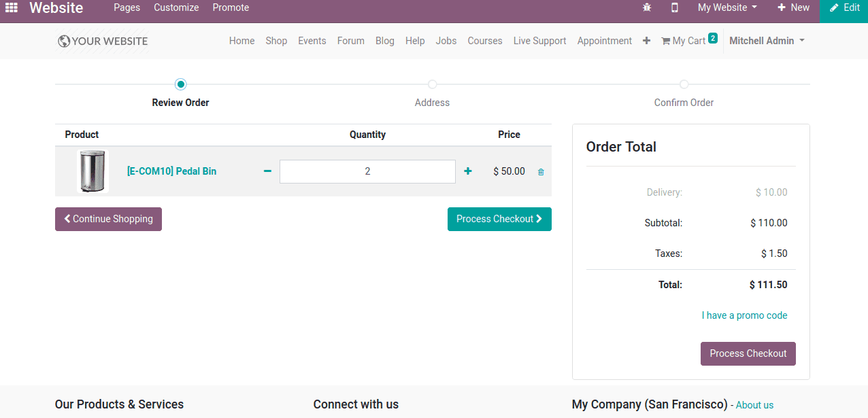Expand the Promote menu
The width and height of the screenshot is (868, 418).
pos(231,7)
